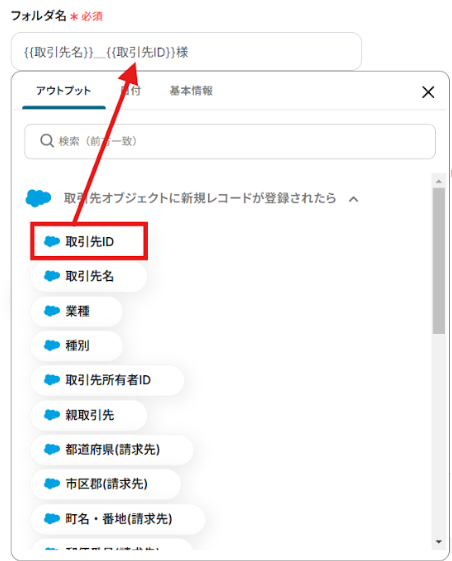Pick the 町名・番地(請求先) chip
The height and width of the screenshot is (561, 452).
(118, 519)
